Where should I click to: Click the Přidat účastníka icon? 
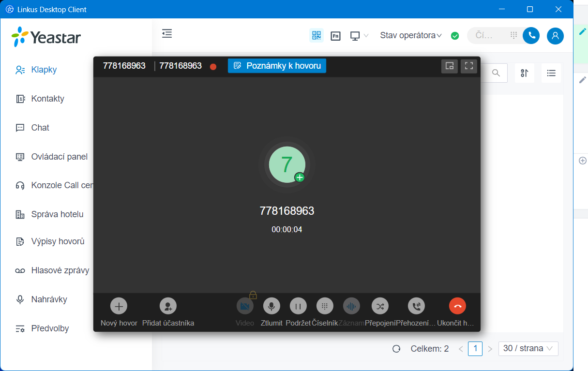coord(168,306)
